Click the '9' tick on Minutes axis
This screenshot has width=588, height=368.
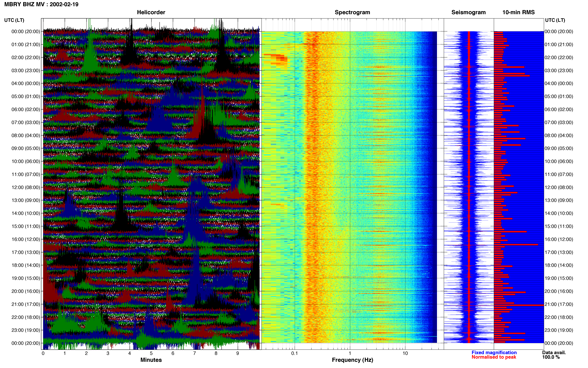pyautogui.click(x=238, y=353)
